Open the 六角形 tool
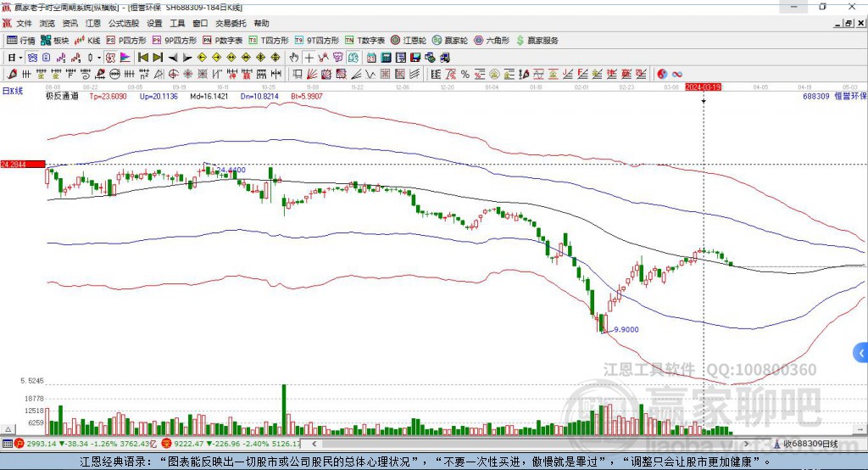Screen dimensions: 868x470 click(492, 41)
